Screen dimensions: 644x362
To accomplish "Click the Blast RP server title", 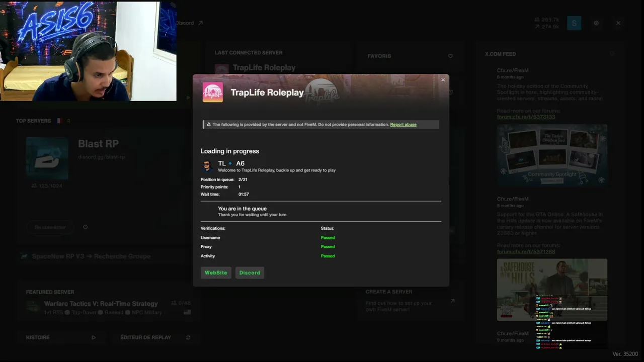I will click(98, 144).
